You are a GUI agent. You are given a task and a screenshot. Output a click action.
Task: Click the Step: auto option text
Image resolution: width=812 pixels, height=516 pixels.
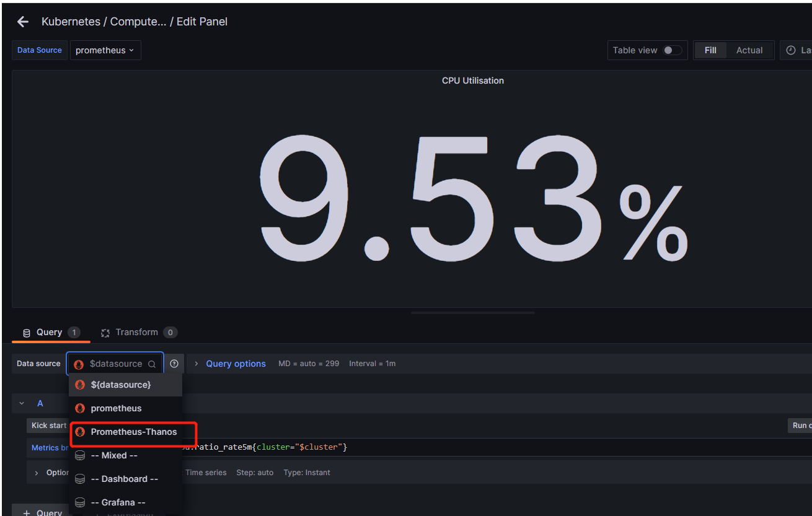pyautogui.click(x=255, y=472)
